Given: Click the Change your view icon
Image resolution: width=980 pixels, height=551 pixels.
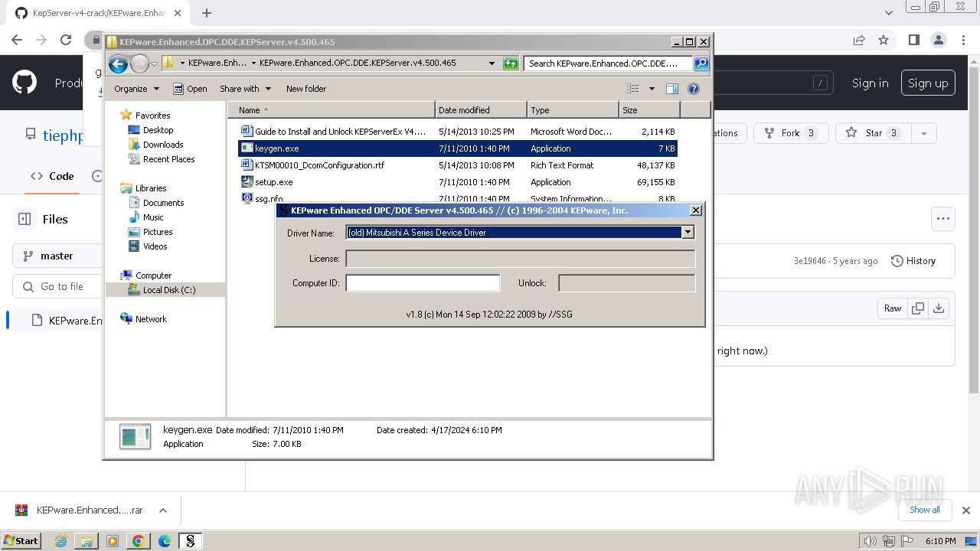Looking at the screenshot, I should point(633,89).
